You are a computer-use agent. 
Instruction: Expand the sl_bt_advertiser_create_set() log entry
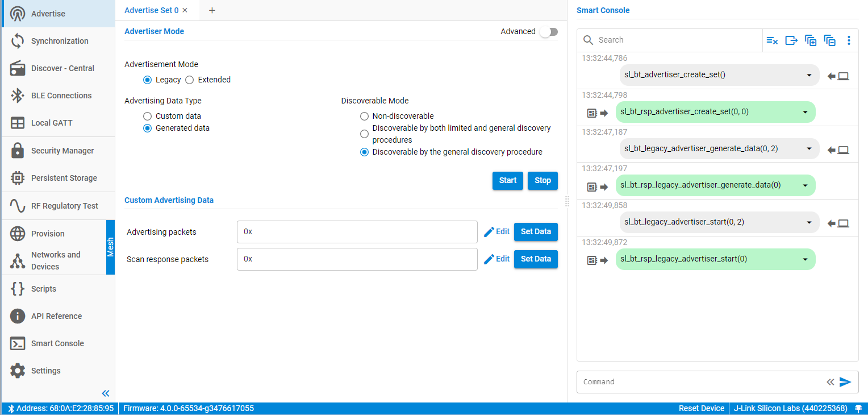pyautogui.click(x=808, y=75)
